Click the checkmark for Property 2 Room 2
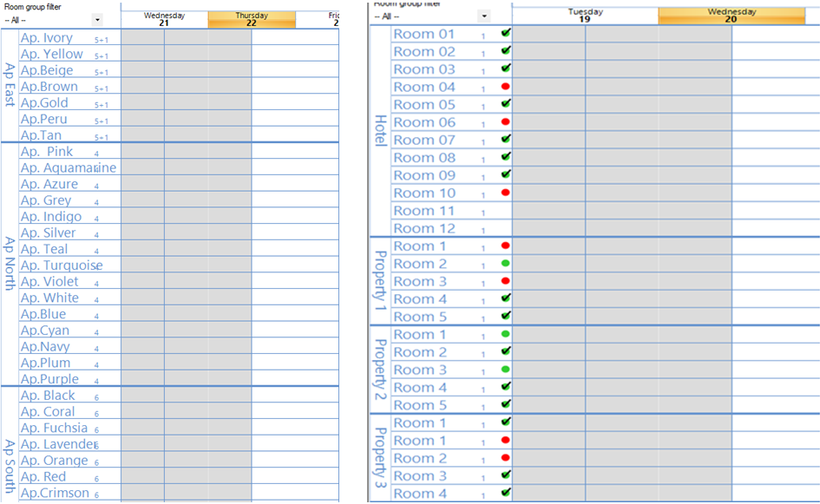 click(506, 351)
